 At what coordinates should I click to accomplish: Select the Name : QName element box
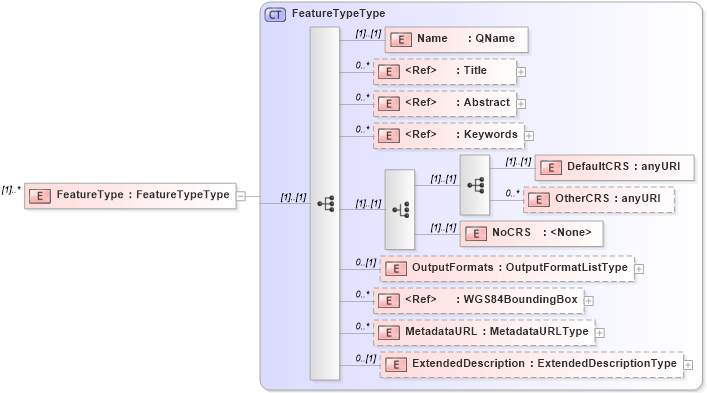click(x=456, y=40)
